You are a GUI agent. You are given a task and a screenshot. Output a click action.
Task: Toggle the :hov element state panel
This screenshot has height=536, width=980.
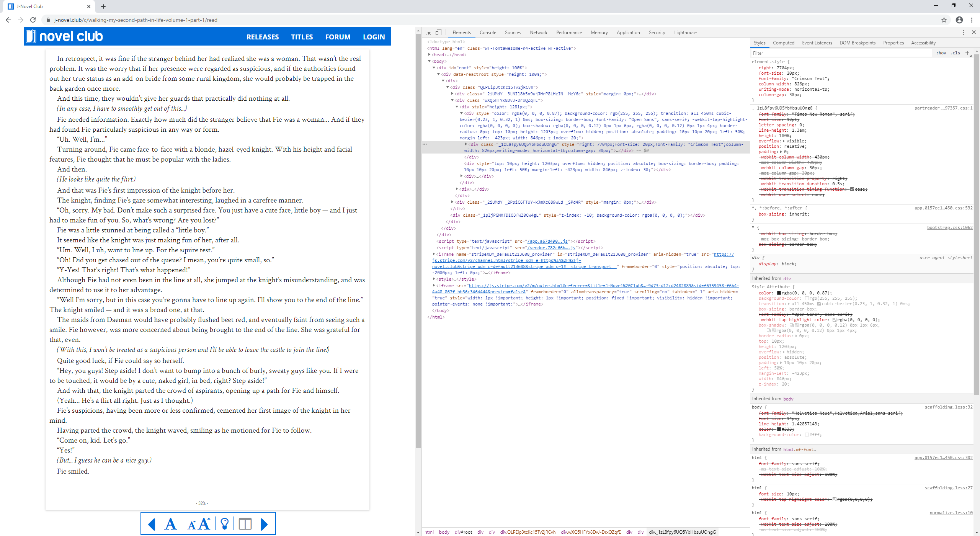941,53
